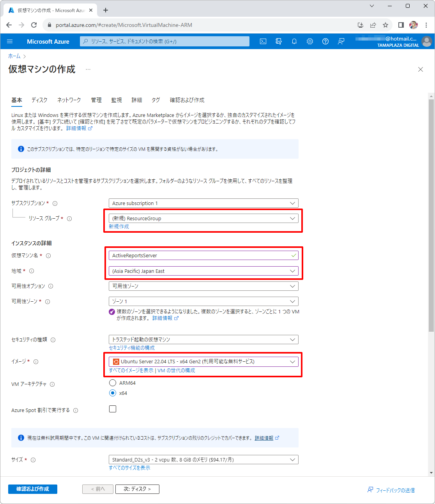Open the browser side panel
This screenshot has width=435, height=504.
pyautogui.click(x=401, y=25)
